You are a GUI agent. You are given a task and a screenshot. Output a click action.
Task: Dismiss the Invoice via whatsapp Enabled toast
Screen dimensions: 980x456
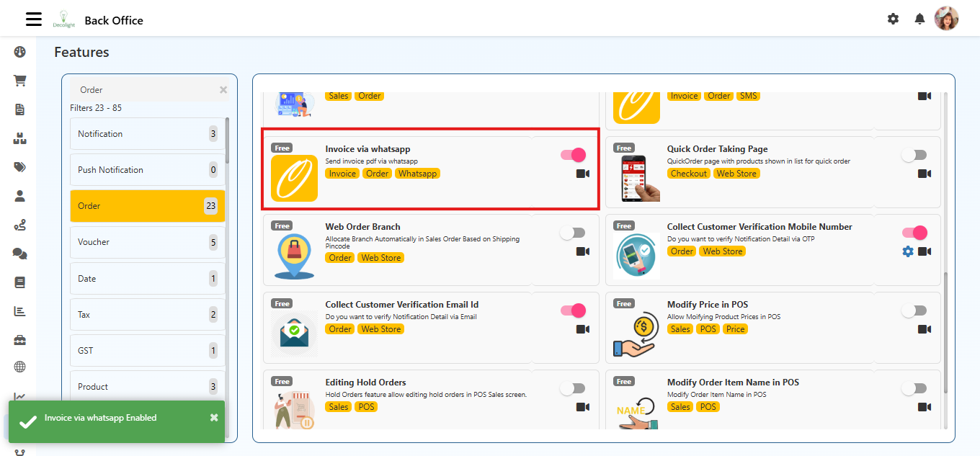tap(214, 418)
